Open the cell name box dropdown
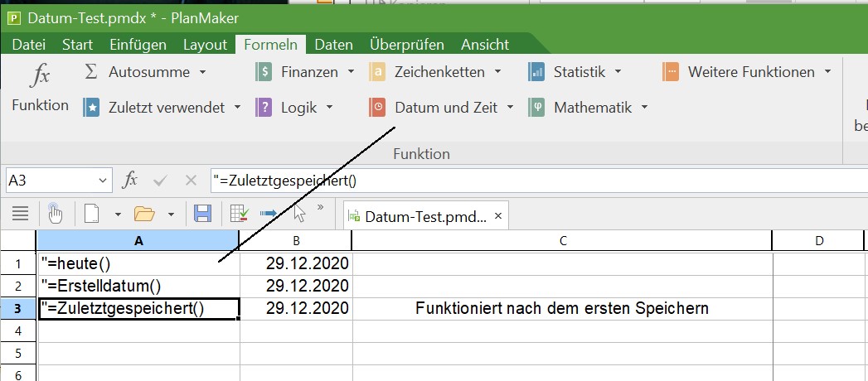Screen dimensions: 868x381 tap(103, 180)
